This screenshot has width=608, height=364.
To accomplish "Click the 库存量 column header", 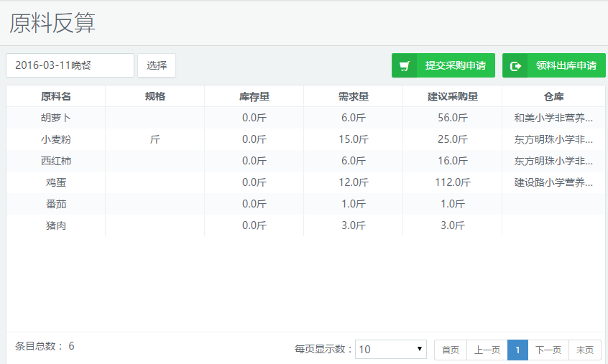I will [254, 96].
